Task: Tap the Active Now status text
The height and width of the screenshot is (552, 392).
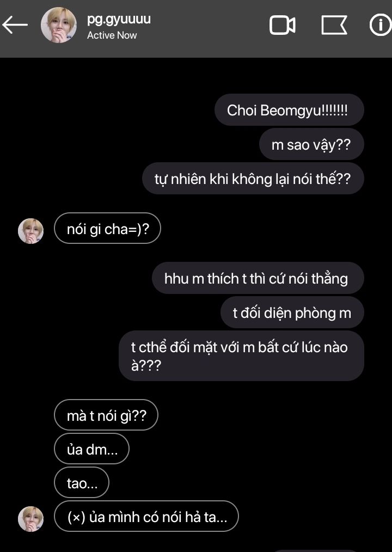Action: click(112, 35)
